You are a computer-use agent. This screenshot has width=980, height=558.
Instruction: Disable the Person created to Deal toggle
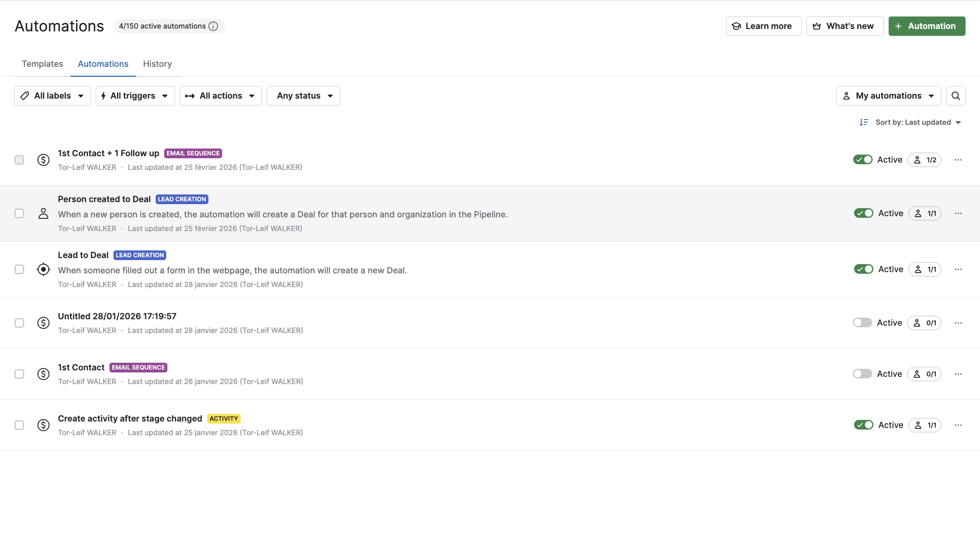click(x=863, y=213)
